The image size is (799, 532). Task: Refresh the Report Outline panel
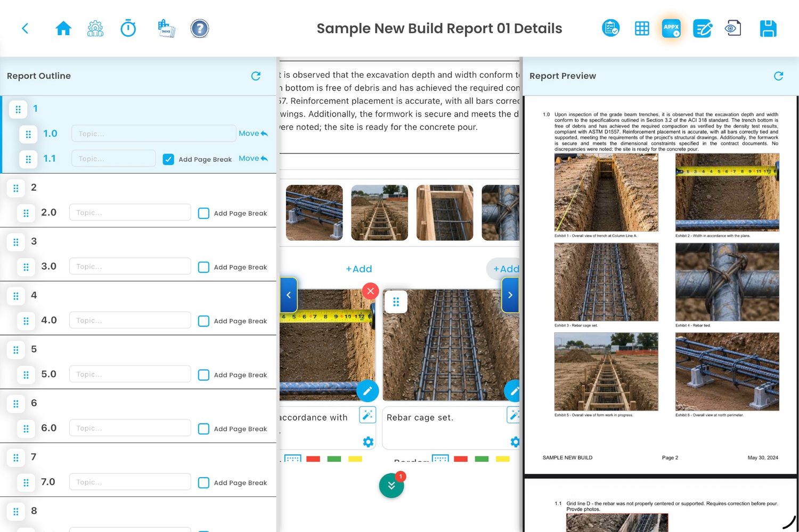click(256, 76)
